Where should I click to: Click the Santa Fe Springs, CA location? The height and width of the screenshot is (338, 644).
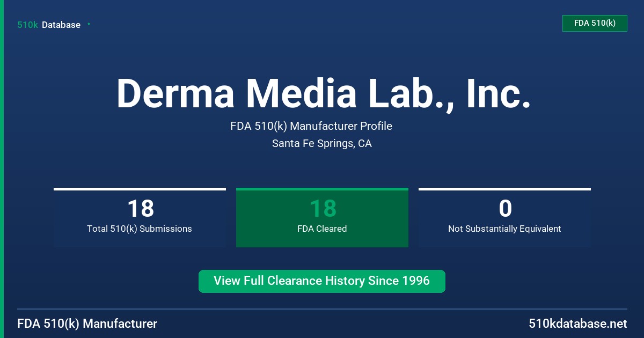[322, 143]
